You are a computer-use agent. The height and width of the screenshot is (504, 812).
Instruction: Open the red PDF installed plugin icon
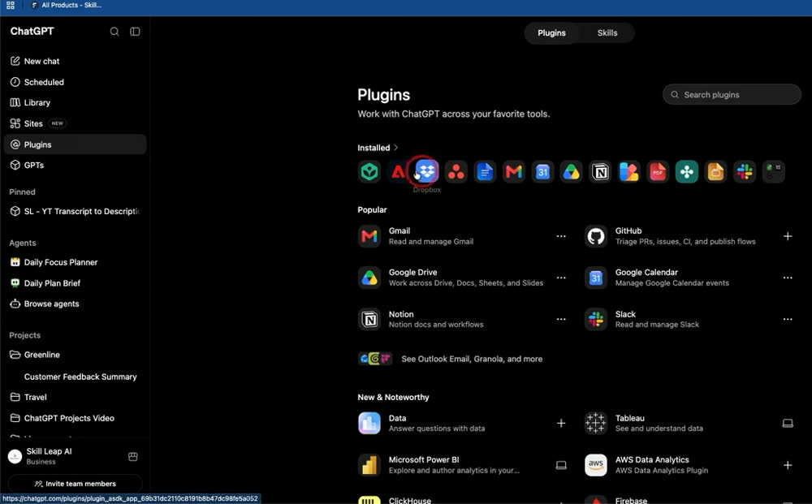coord(658,171)
